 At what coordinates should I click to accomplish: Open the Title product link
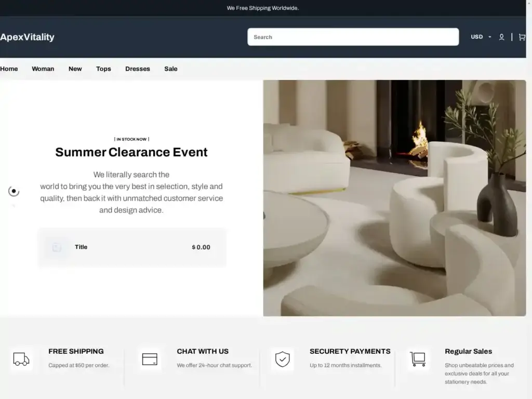[x=81, y=247]
